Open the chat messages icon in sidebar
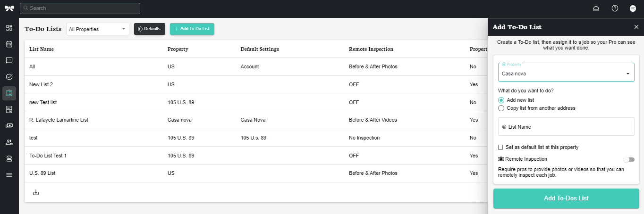The height and width of the screenshot is (214, 644). [9, 60]
